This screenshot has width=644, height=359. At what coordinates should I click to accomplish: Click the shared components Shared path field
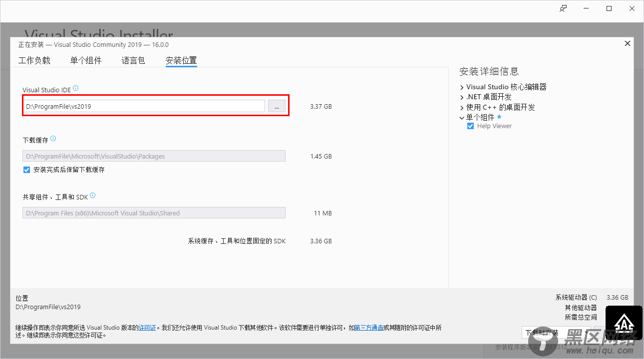click(x=154, y=213)
